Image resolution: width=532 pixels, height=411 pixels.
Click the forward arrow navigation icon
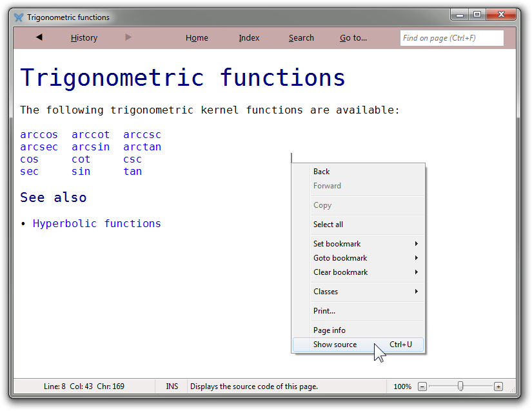128,37
